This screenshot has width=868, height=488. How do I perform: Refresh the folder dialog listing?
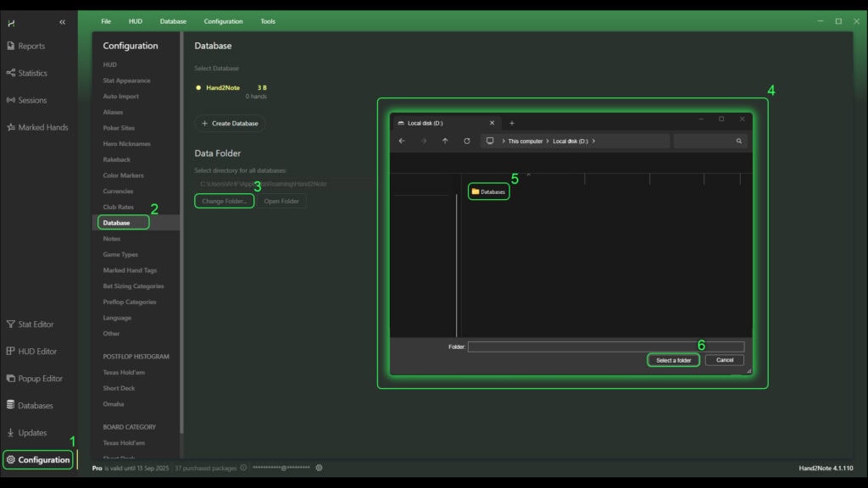pyautogui.click(x=467, y=141)
